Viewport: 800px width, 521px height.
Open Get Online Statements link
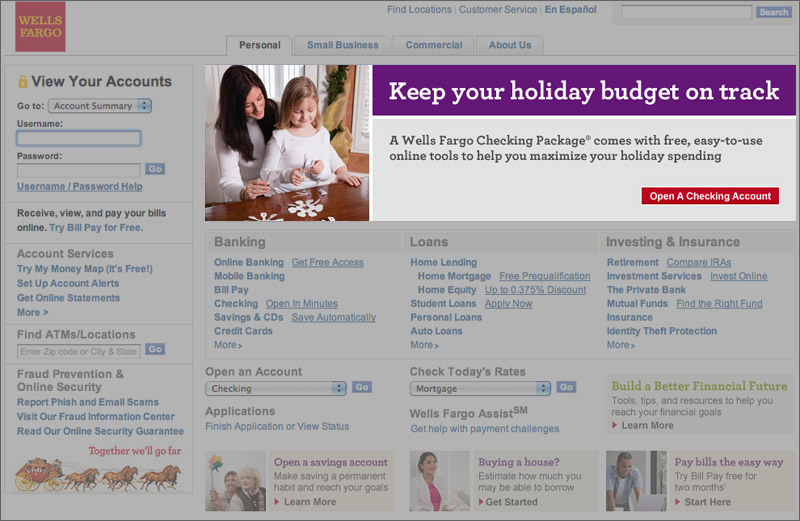[68, 298]
